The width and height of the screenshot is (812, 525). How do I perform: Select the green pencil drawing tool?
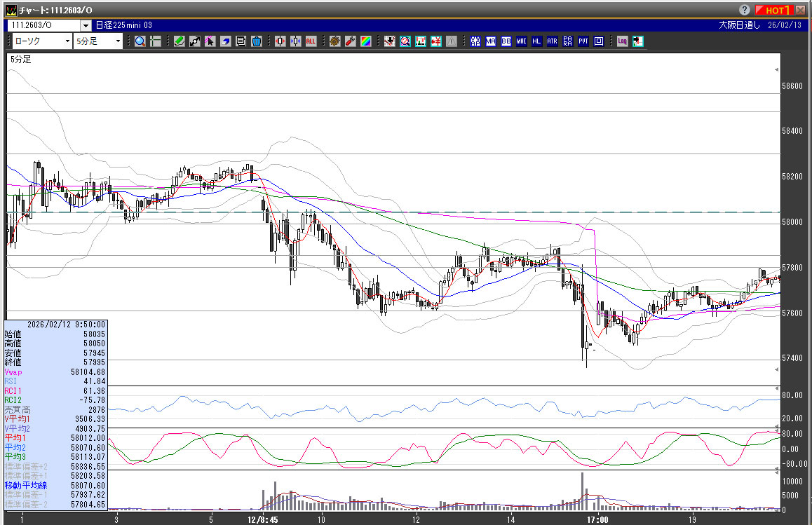(180, 41)
